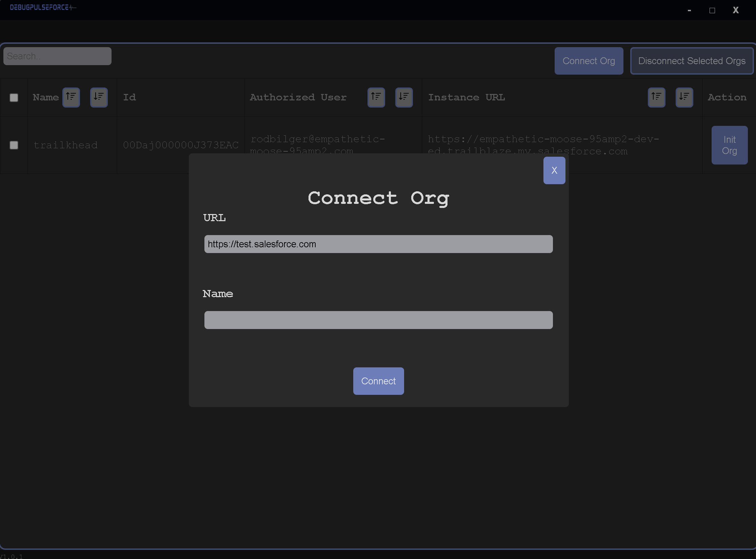Maximize the application window
Screen dimensions: 756x559
point(712,11)
